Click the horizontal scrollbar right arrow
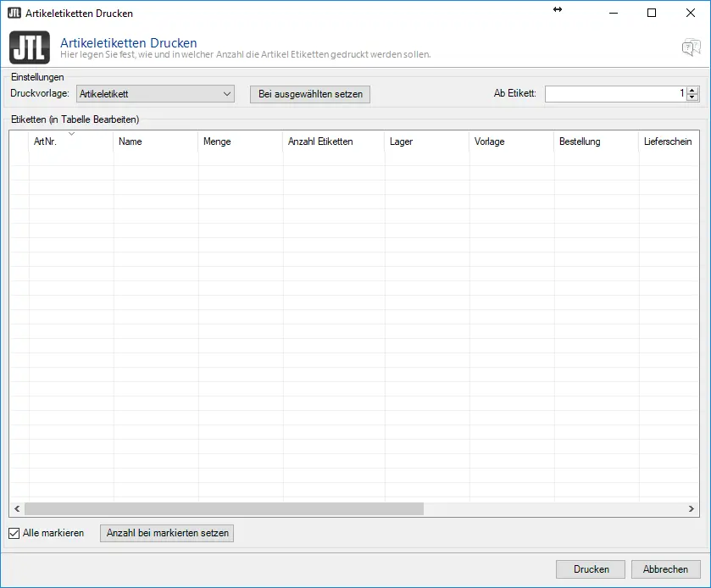 coord(691,508)
